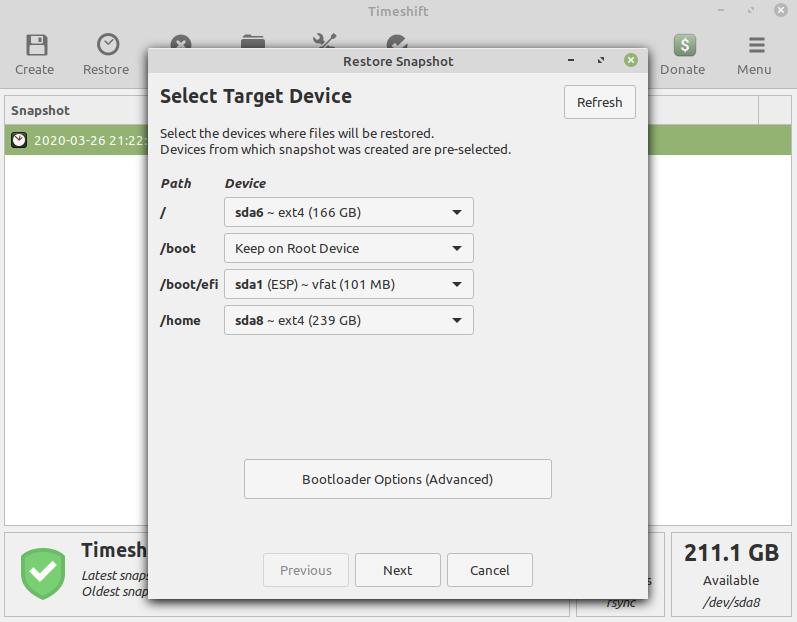
Task: Click the Restore toolbar icon
Action: (106, 46)
